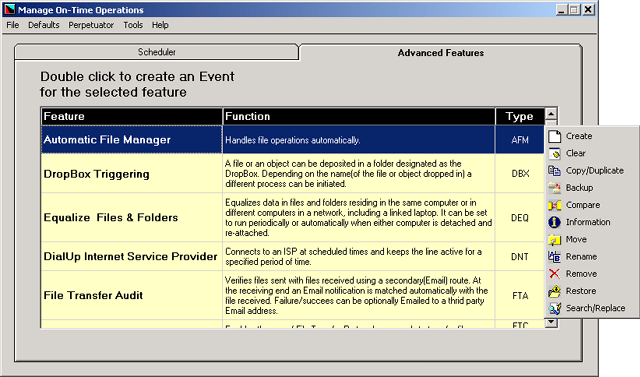
Task: Select Remove menu entry
Action: click(592, 274)
